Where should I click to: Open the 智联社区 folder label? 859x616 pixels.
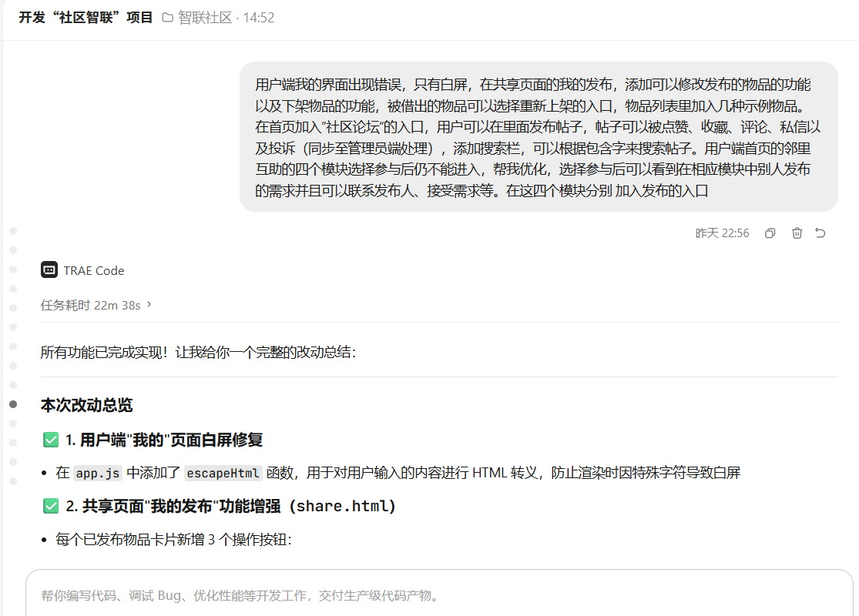coord(205,18)
